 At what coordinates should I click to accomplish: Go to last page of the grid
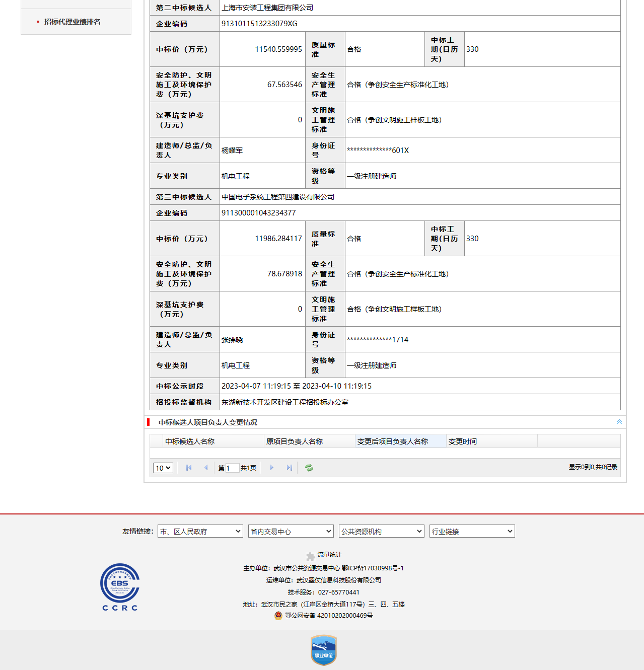pos(289,468)
